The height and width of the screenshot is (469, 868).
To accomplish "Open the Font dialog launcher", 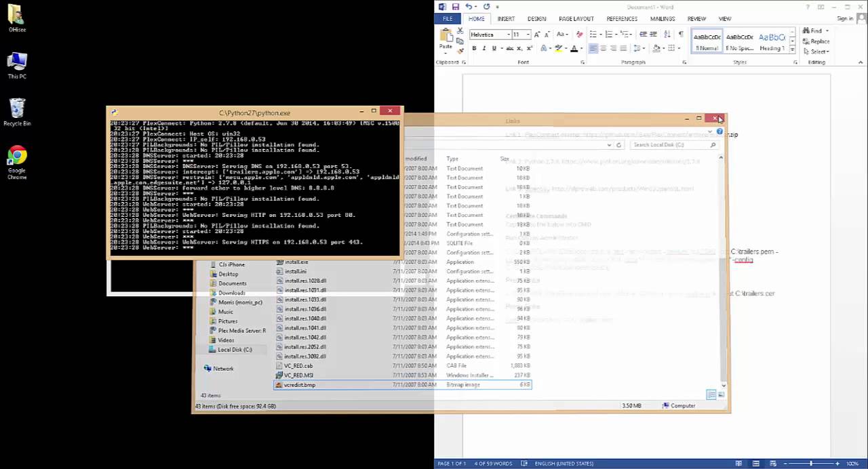I will pyautogui.click(x=583, y=62).
